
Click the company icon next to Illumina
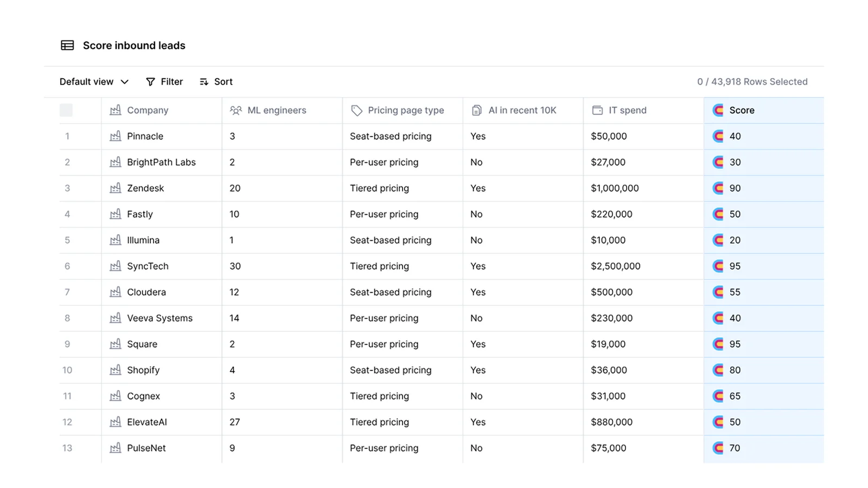click(116, 240)
